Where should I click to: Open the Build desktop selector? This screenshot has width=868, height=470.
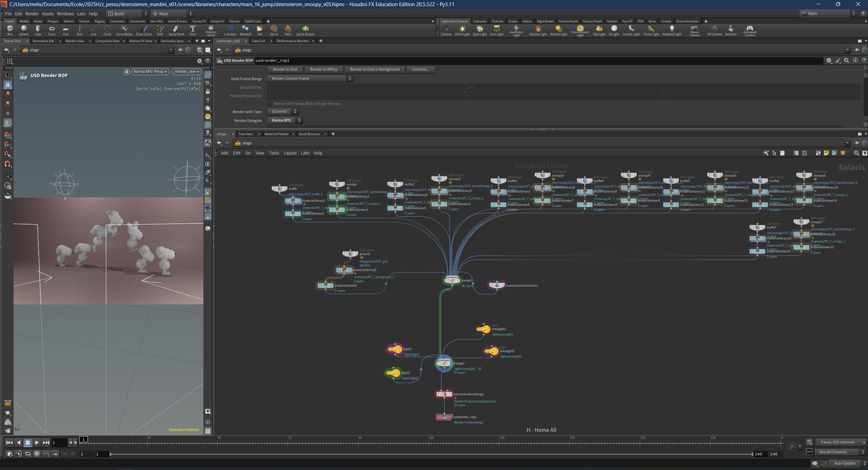128,14
